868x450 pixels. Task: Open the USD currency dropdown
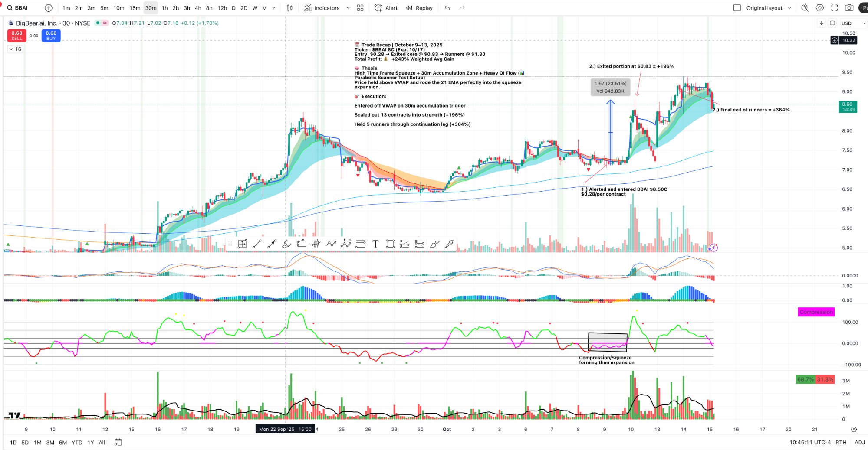click(853, 23)
